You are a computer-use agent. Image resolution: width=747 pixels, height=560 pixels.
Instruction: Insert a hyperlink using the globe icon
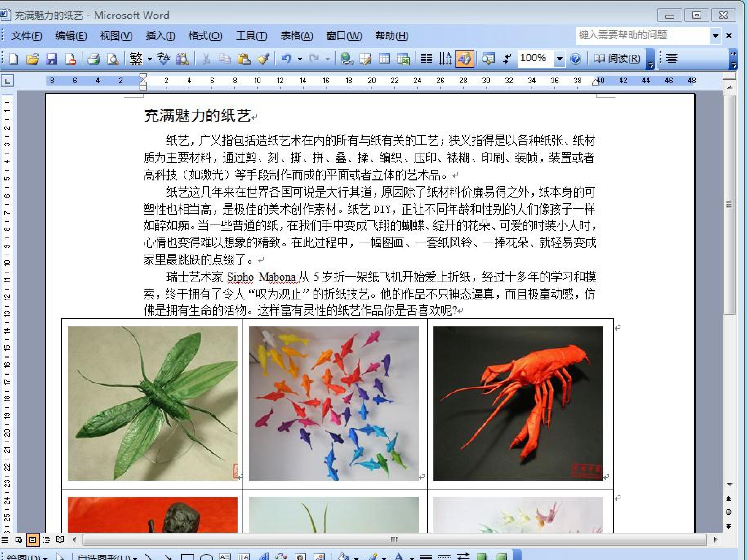347,59
